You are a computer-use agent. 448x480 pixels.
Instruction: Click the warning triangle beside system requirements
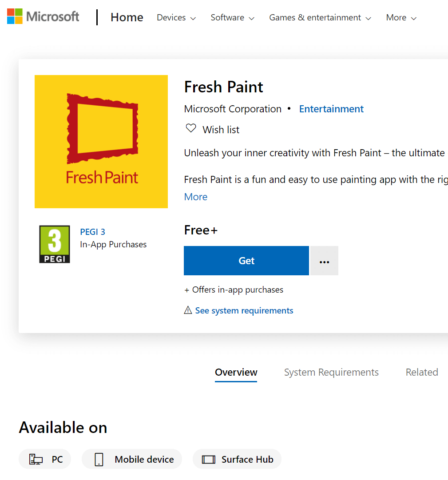[x=187, y=310]
